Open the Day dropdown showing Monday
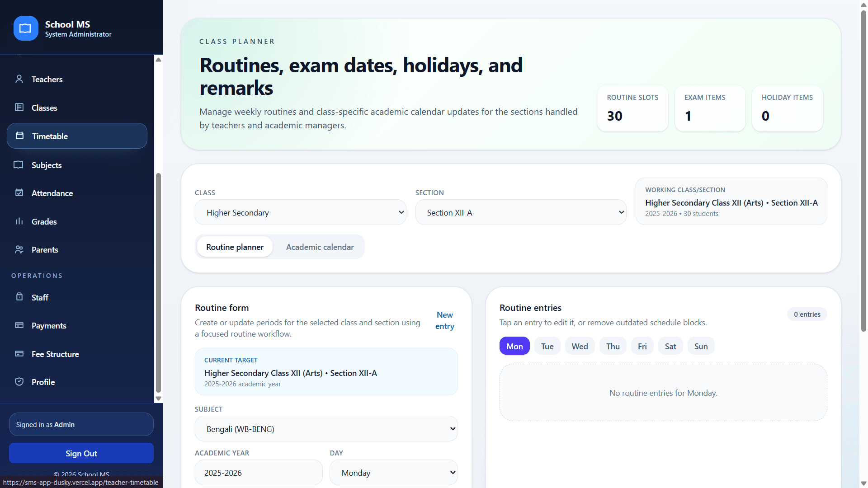 [394, 473]
